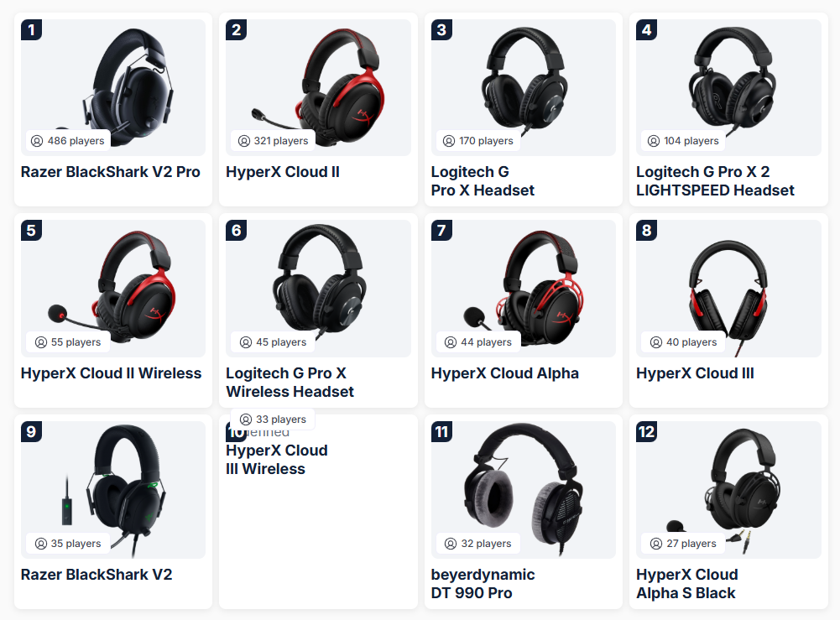Click the rank 12 number badge
840x620 pixels.
click(647, 431)
